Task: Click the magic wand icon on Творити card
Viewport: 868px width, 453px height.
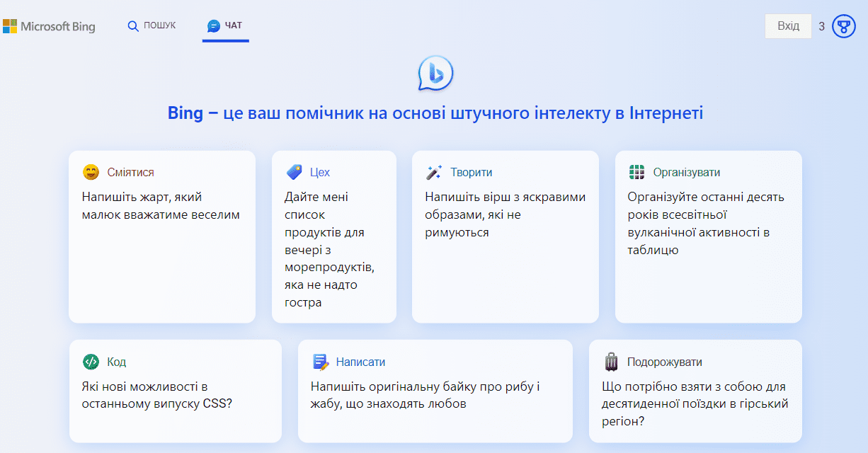Action: click(433, 172)
